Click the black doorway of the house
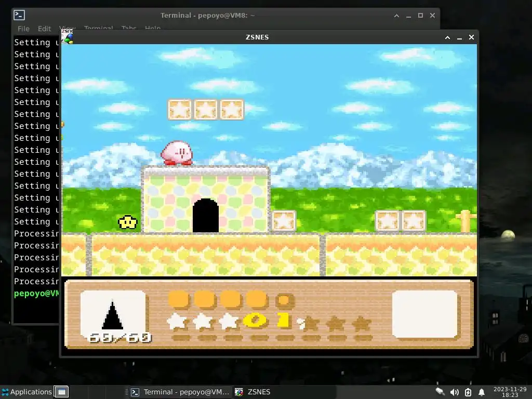Screen dimensions: 532x399 206,216
